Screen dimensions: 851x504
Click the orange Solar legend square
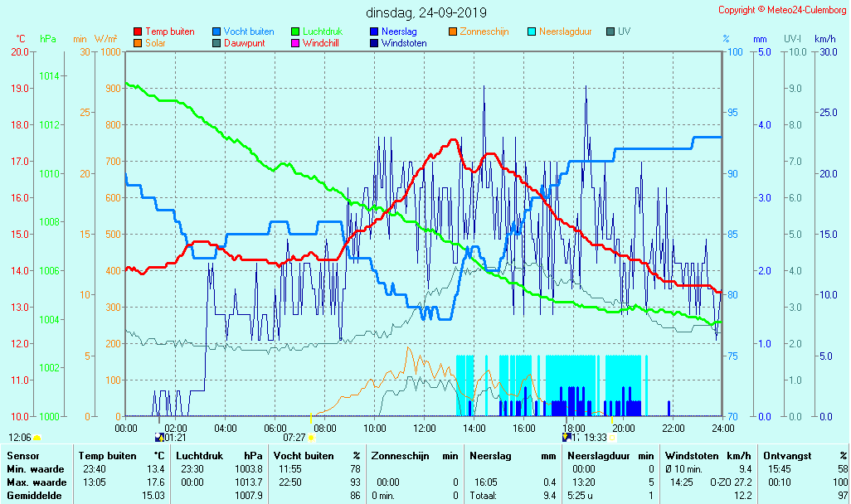[x=138, y=43]
